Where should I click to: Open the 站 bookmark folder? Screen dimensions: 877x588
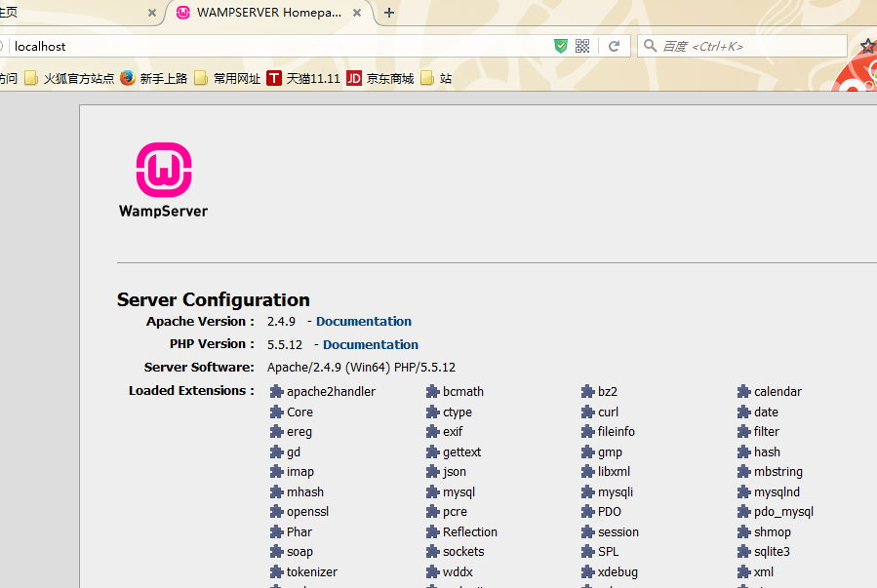coord(436,78)
